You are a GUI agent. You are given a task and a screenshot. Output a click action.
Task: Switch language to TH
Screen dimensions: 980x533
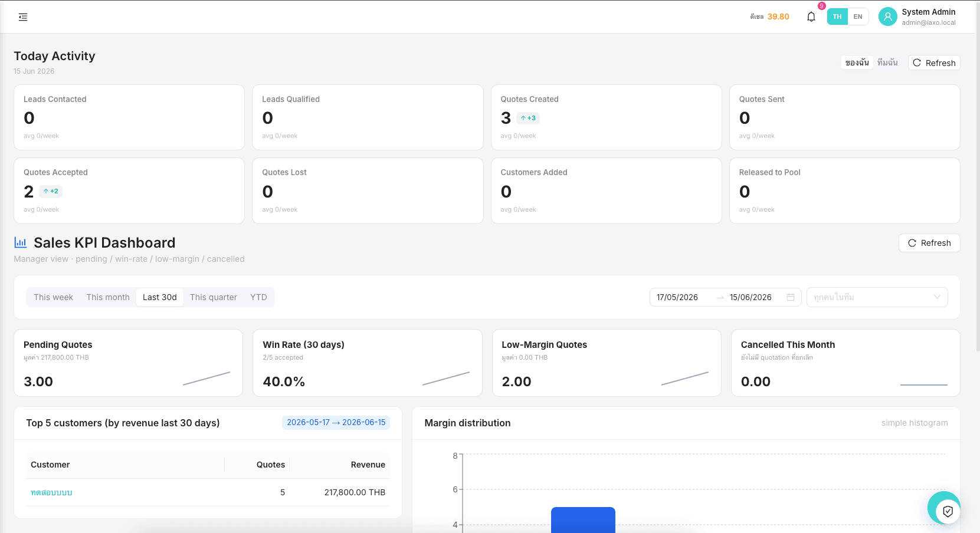pyautogui.click(x=837, y=17)
